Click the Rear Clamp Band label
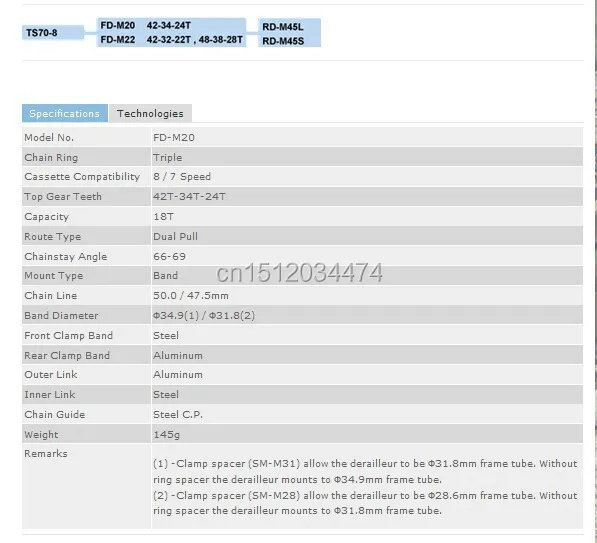597x543 pixels. pos(67,356)
